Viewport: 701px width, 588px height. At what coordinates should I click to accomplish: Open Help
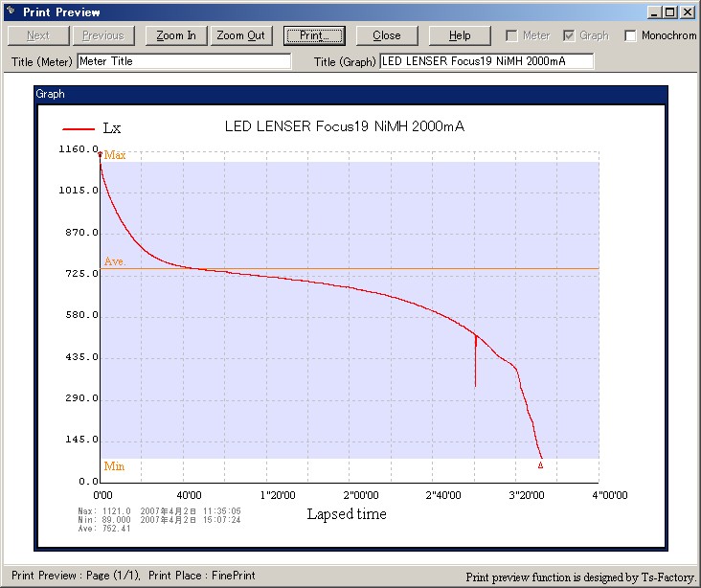460,35
